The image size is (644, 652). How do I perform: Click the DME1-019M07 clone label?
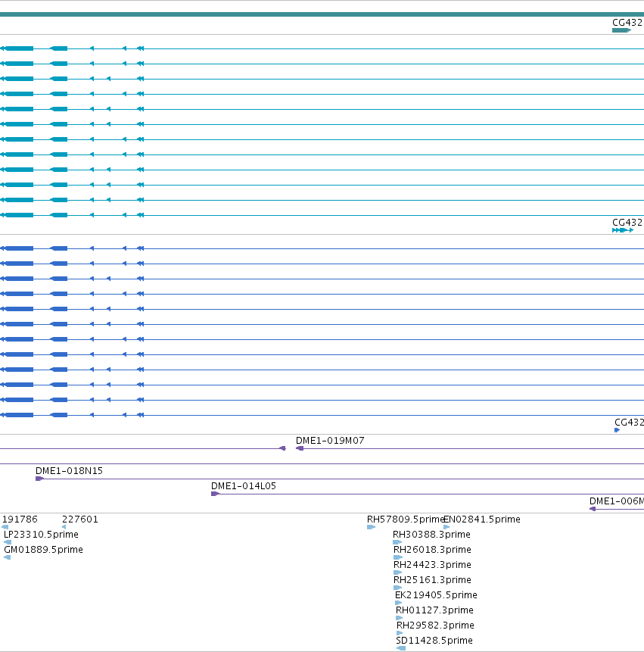330,441
